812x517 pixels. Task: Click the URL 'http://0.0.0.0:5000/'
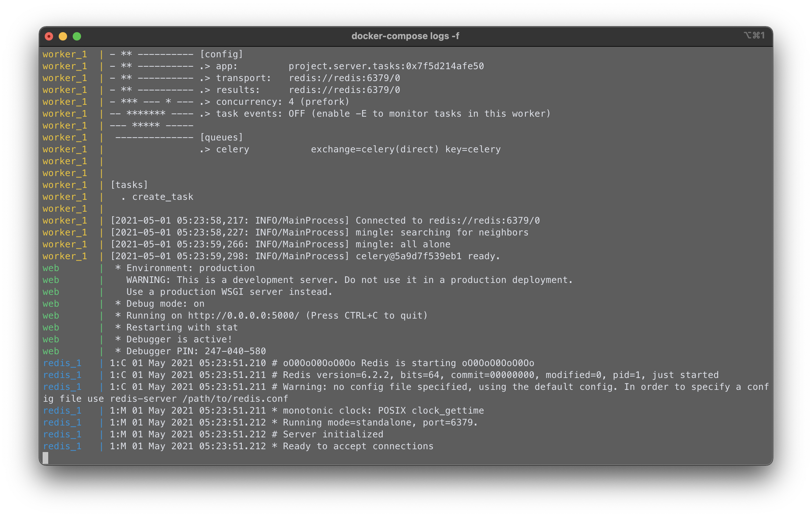[244, 316]
